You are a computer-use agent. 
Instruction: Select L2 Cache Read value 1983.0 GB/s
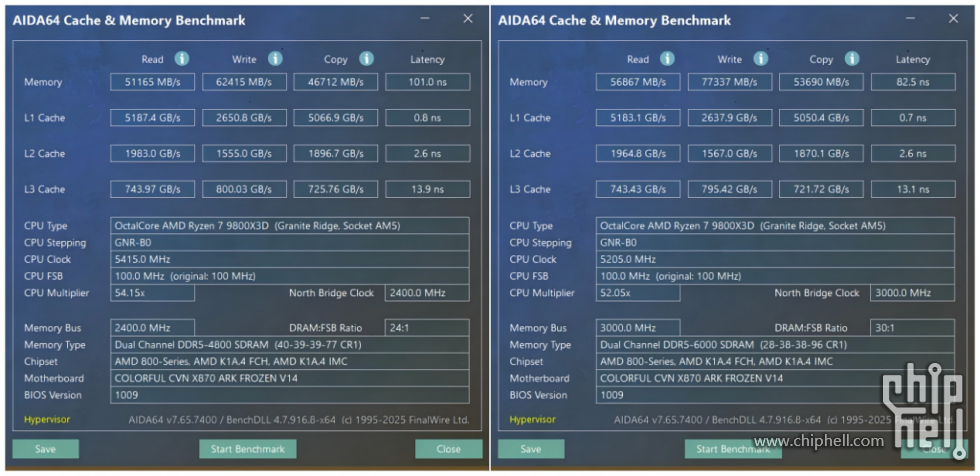tap(152, 153)
